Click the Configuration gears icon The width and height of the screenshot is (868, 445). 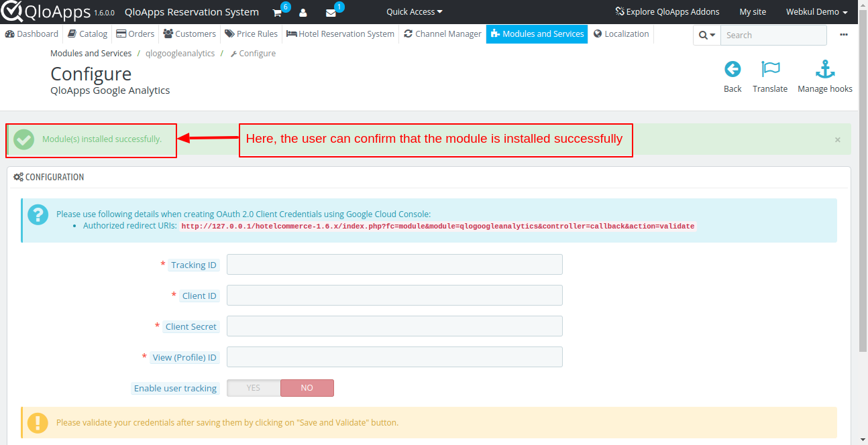(x=18, y=177)
